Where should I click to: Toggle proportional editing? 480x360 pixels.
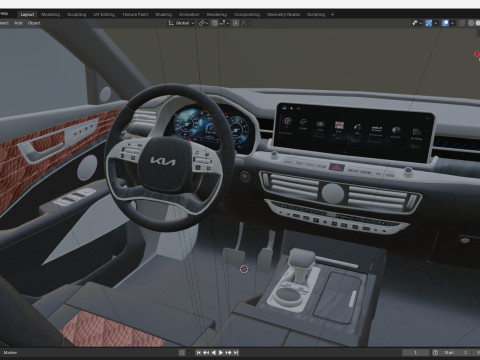click(236, 23)
